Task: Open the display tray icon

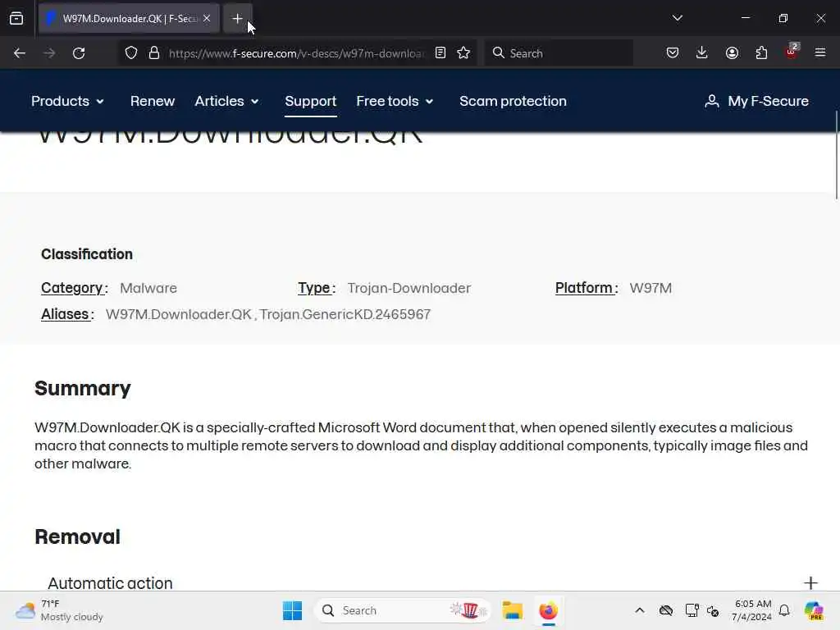Action: point(692,610)
